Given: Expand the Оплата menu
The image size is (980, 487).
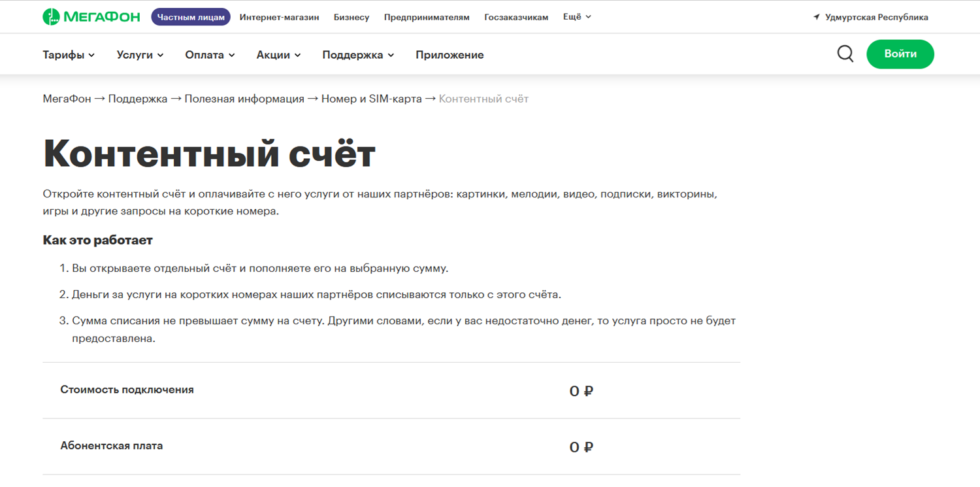Looking at the screenshot, I should 210,55.
